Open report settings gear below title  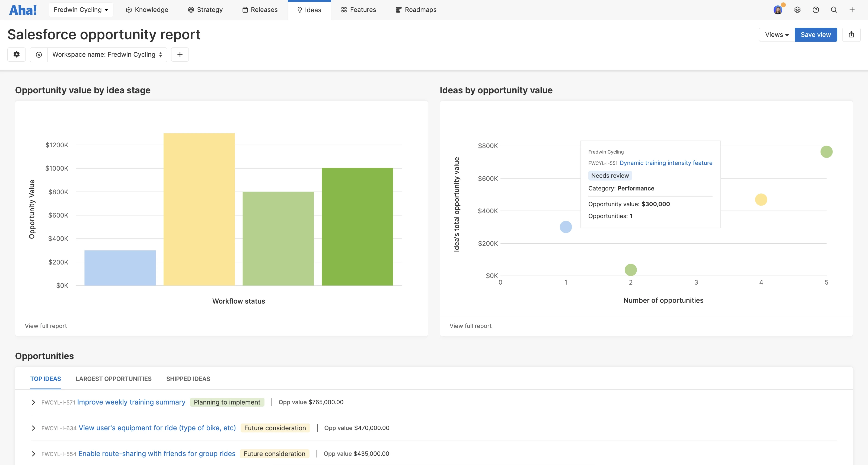[x=17, y=54]
